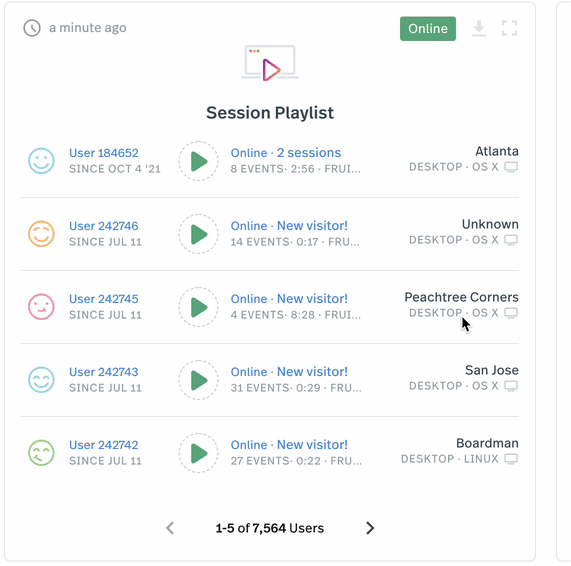Go to previous page of users

pyautogui.click(x=170, y=528)
